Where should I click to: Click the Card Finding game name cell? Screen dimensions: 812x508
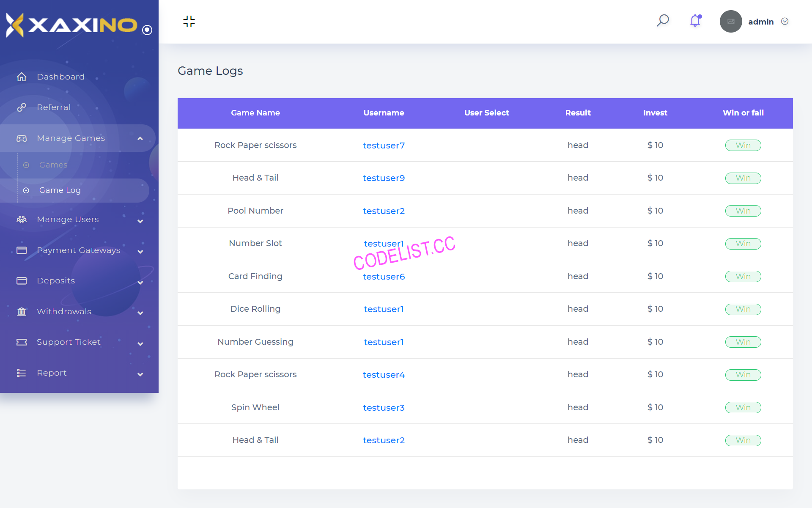pos(255,276)
